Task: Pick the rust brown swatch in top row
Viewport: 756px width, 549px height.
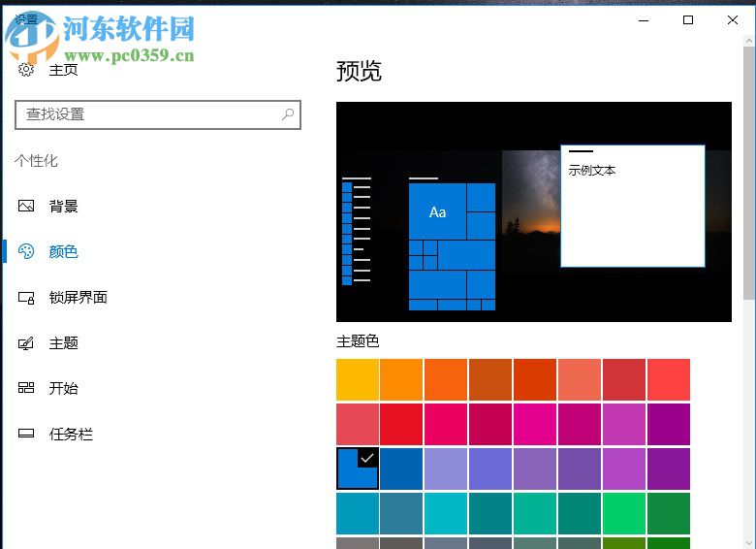Action: pyautogui.click(x=490, y=379)
